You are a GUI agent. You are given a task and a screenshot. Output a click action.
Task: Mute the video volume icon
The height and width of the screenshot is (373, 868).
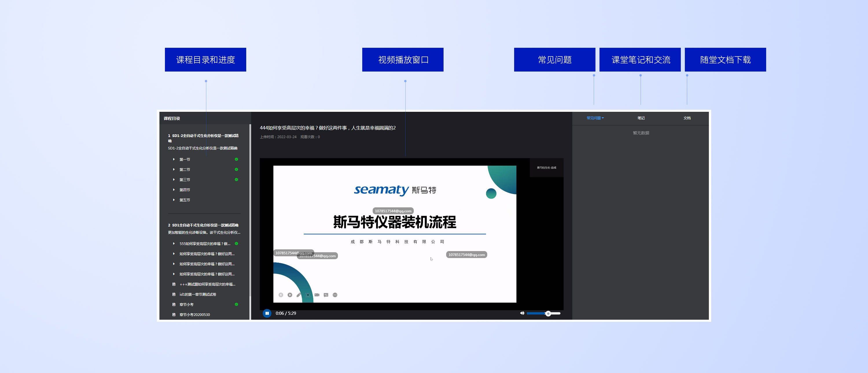coord(522,313)
